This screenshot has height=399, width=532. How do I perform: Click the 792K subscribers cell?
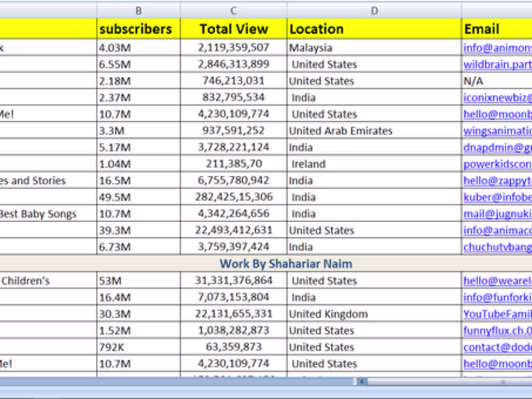click(138, 347)
